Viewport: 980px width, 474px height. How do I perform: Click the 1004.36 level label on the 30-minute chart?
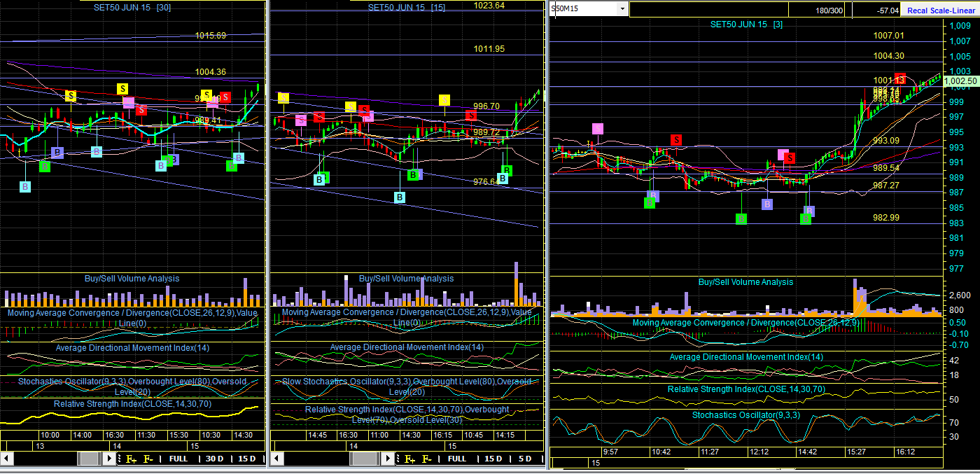211,71
